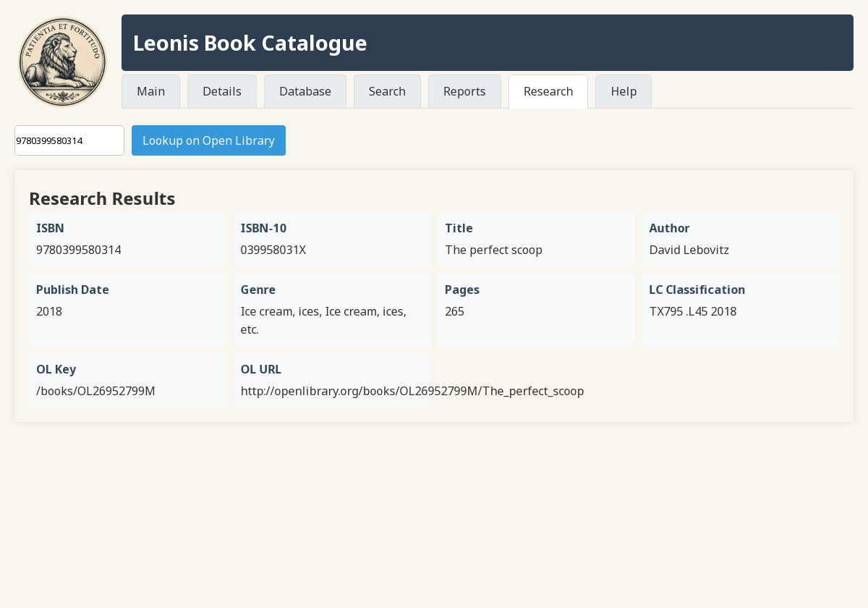Click the title The perfect scoop

point(493,250)
